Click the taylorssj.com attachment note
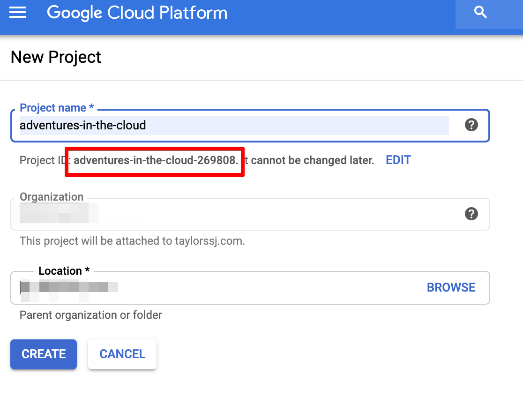This screenshot has width=523, height=420. (132, 241)
